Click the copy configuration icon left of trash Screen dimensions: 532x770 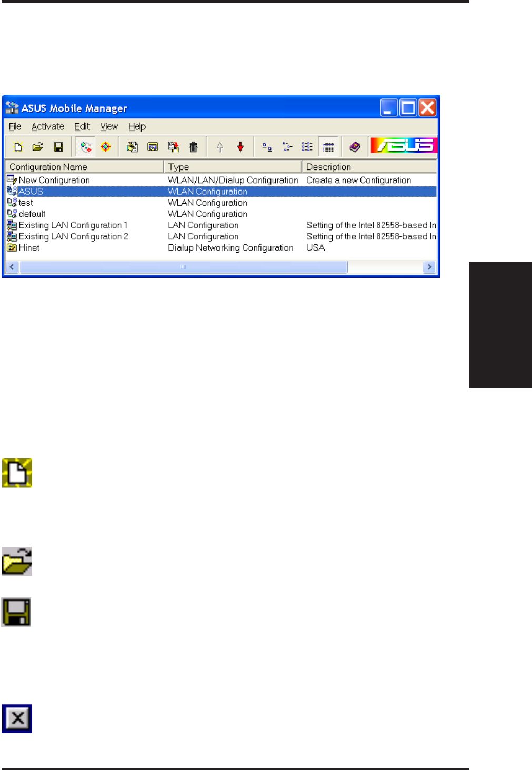(173, 147)
